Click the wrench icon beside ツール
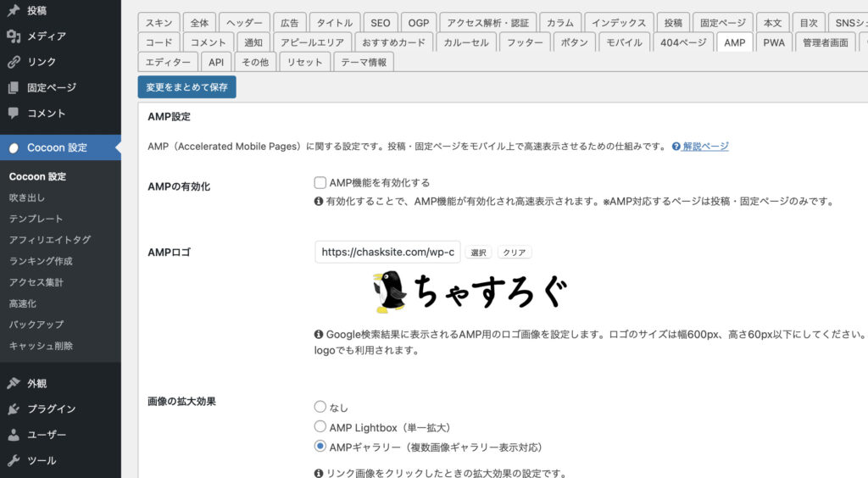 pyautogui.click(x=14, y=460)
